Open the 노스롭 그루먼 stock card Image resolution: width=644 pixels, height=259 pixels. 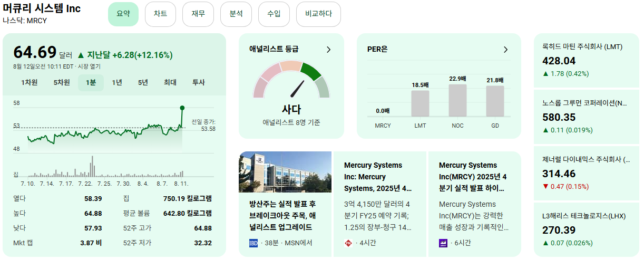pyautogui.click(x=588, y=116)
